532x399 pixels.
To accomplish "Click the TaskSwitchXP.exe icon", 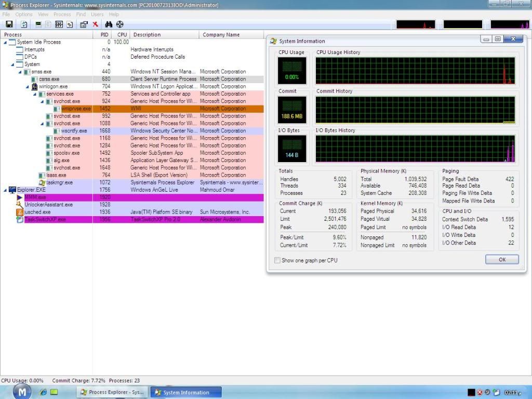I will [20, 220].
